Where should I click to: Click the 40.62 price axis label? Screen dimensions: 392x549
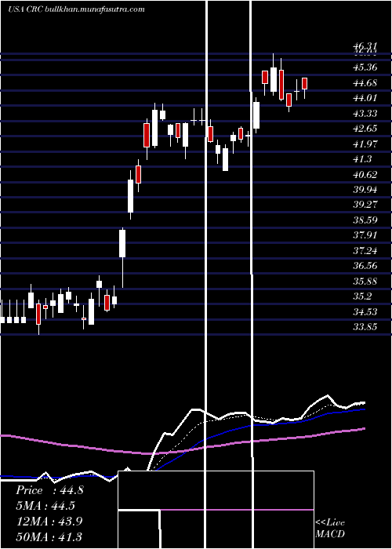365,174
